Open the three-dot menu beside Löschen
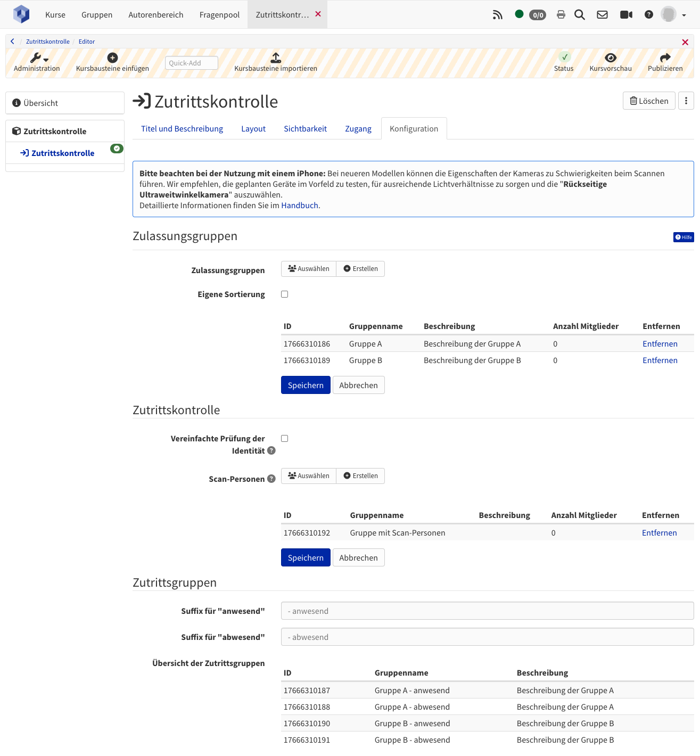The height and width of the screenshot is (756, 700). 686,101
